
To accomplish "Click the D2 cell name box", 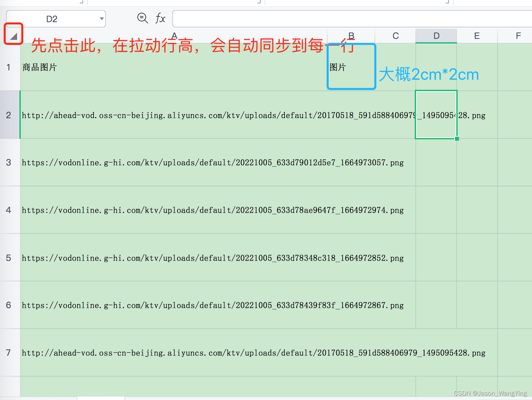I will (x=56, y=19).
